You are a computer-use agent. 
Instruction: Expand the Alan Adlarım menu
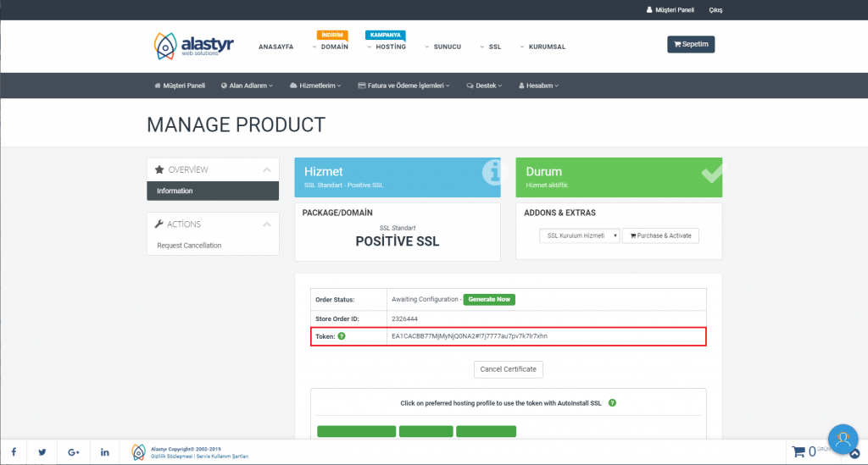click(x=247, y=86)
